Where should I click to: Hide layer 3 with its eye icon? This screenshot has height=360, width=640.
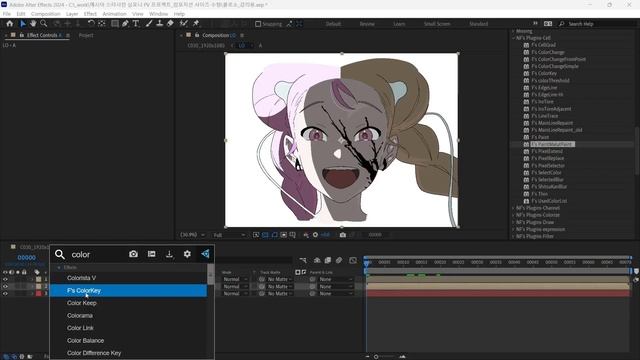[5, 293]
